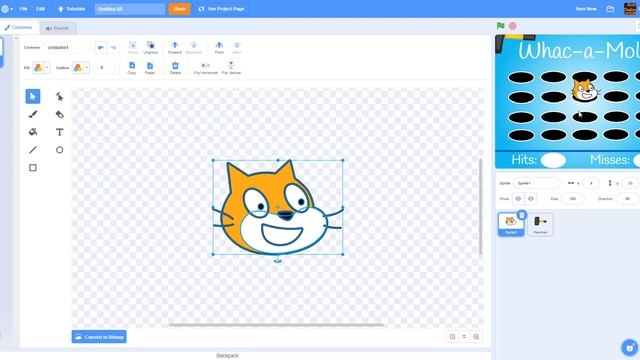Click the sprite Size field
This screenshot has height=360, width=640.
[573, 199]
